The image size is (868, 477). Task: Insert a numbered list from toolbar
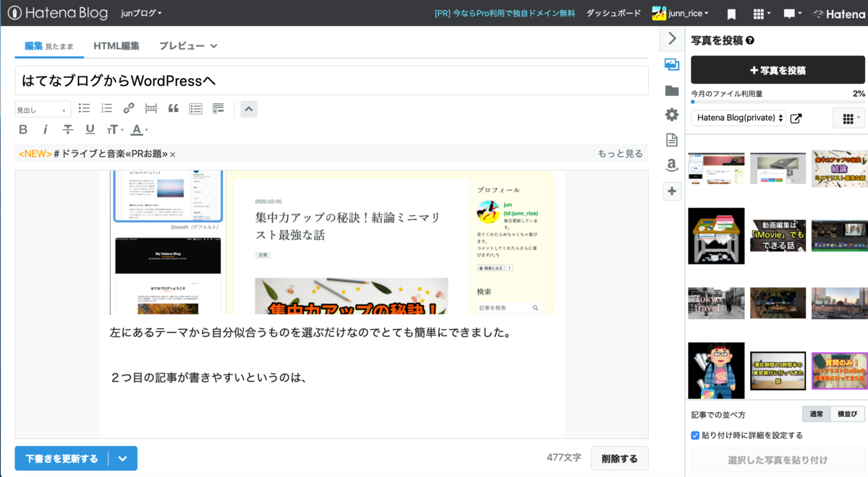[106, 108]
